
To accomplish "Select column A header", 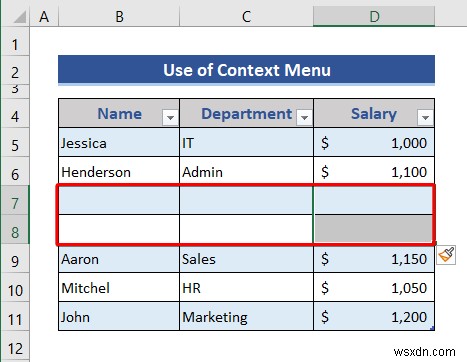I will tap(44, 16).
